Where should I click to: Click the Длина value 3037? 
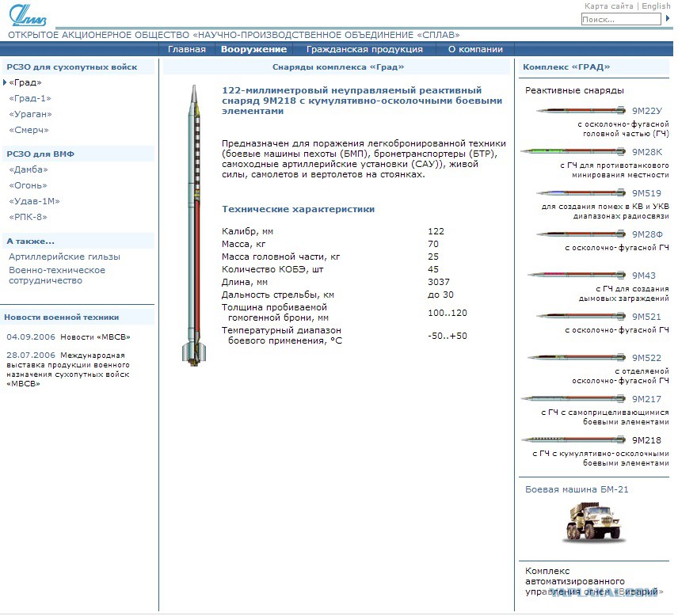439,282
